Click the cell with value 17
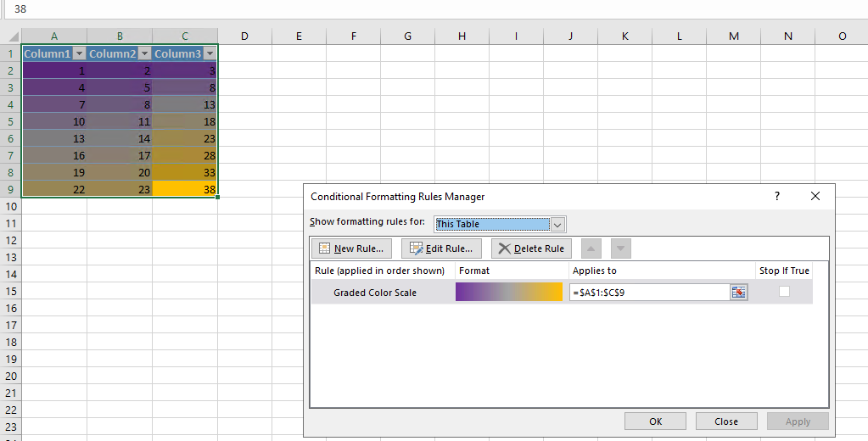The height and width of the screenshot is (441, 868). 120,155
